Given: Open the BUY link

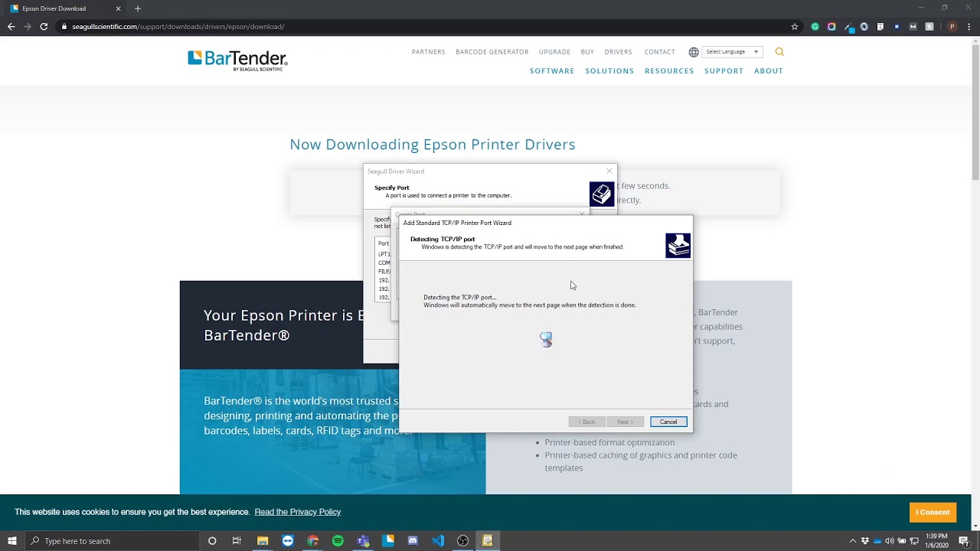Looking at the screenshot, I should coord(587,52).
